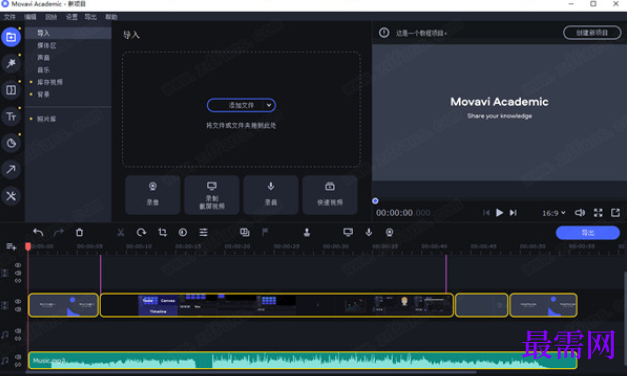Screen dimensions: 634x376
Task: Open Clip properties sliders icon
Action: 203,232
